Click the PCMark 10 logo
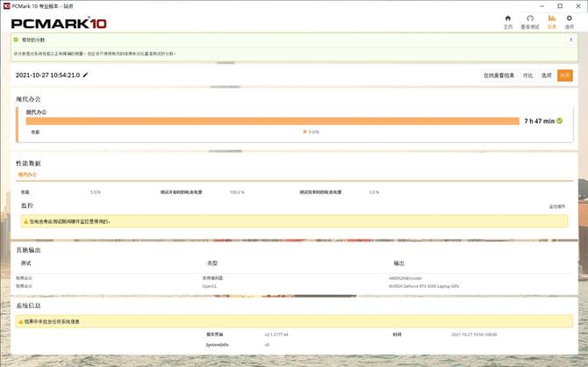This screenshot has width=588, height=367. pyautogui.click(x=59, y=23)
